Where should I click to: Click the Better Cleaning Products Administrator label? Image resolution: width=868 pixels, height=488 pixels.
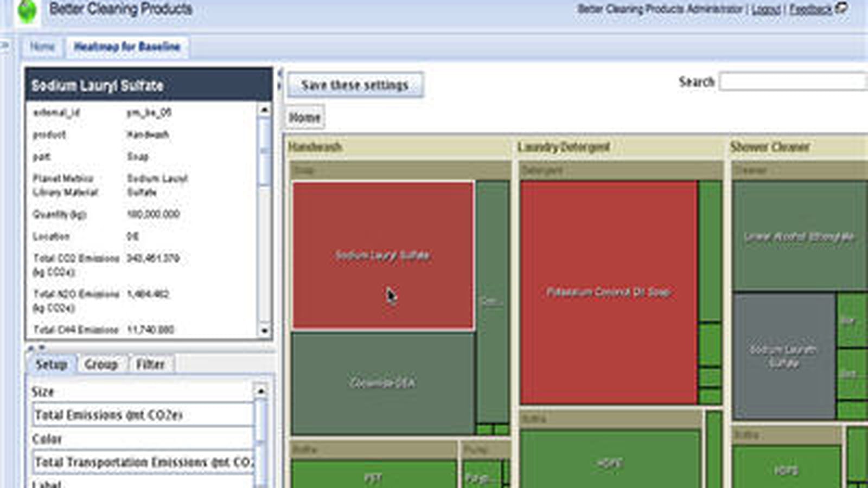[x=660, y=9]
